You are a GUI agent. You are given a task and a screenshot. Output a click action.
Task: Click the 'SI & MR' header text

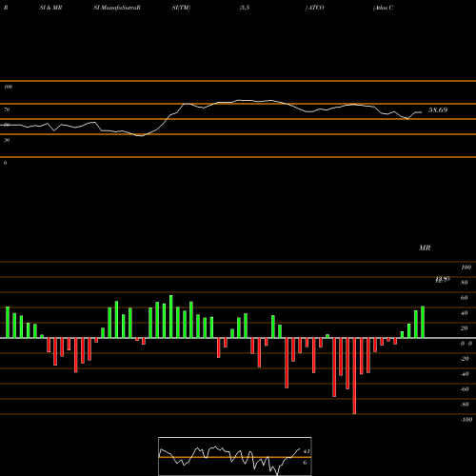[x=50, y=8]
